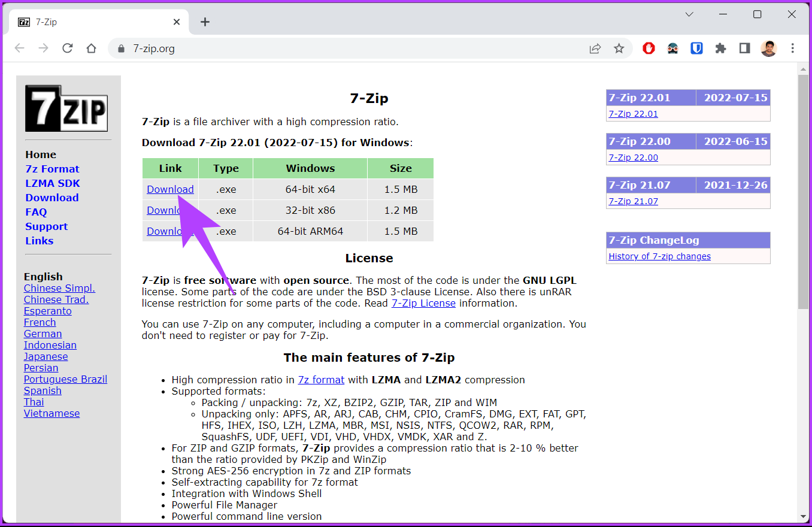The width and height of the screenshot is (812, 527).
Task: Switch language to German
Action: pyautogui.click(x=43, y=334)
